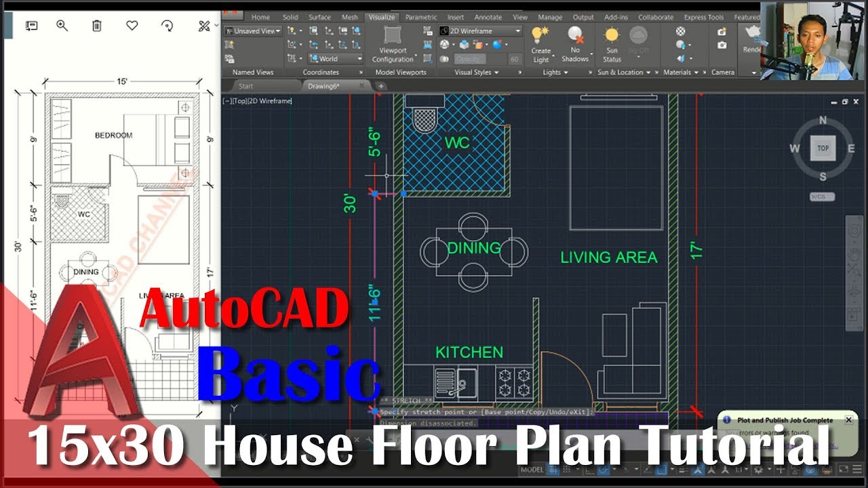Open the 2D Wireframe visual style dropdown

(480, 31)
